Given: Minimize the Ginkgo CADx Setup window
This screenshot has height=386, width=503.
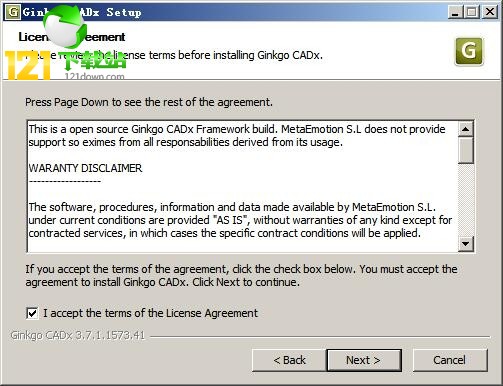Looking at the screenshot, I should [x=455, y=12].
